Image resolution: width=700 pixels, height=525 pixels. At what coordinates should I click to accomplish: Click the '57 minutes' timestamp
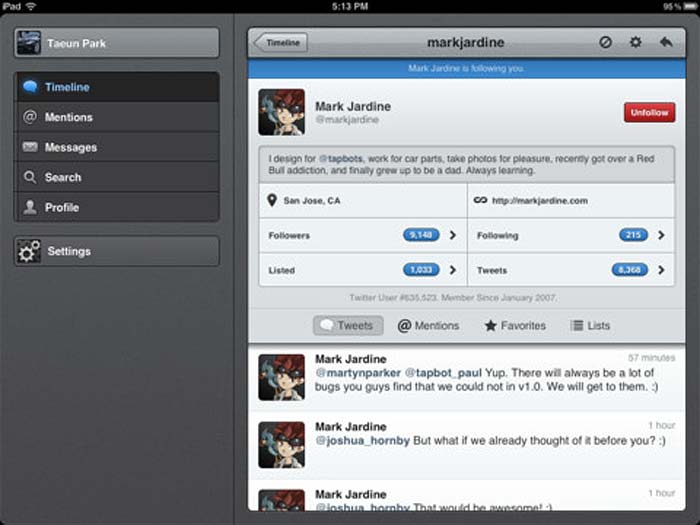click(x=651, y=358)
